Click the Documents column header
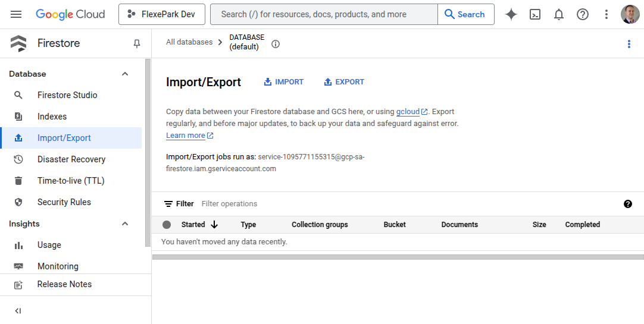Image resolution: width=644 pixels, height=324 pixels. [x=459, y=225]
